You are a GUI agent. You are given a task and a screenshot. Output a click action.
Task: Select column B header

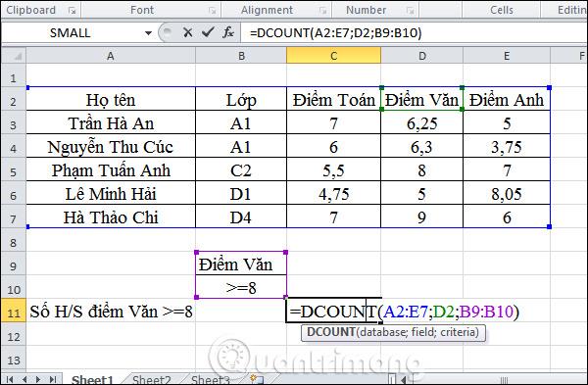coord(241,56)
